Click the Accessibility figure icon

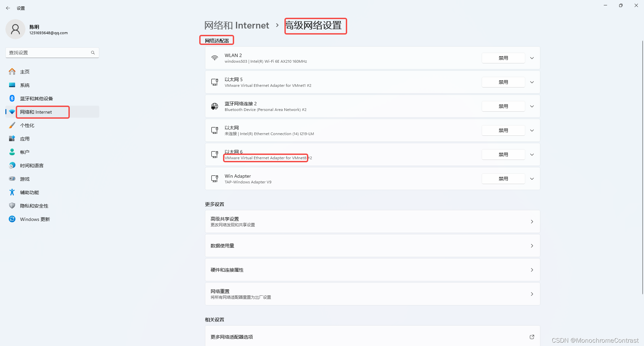click(12, 192)
